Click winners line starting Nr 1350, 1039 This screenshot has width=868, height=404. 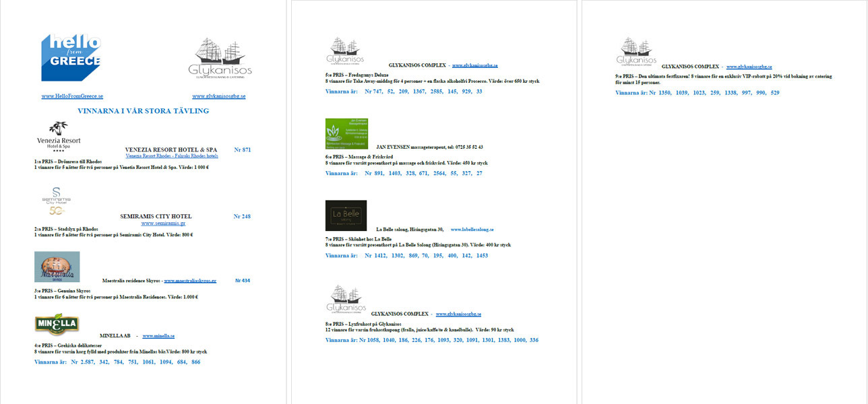tap(697, 93)
